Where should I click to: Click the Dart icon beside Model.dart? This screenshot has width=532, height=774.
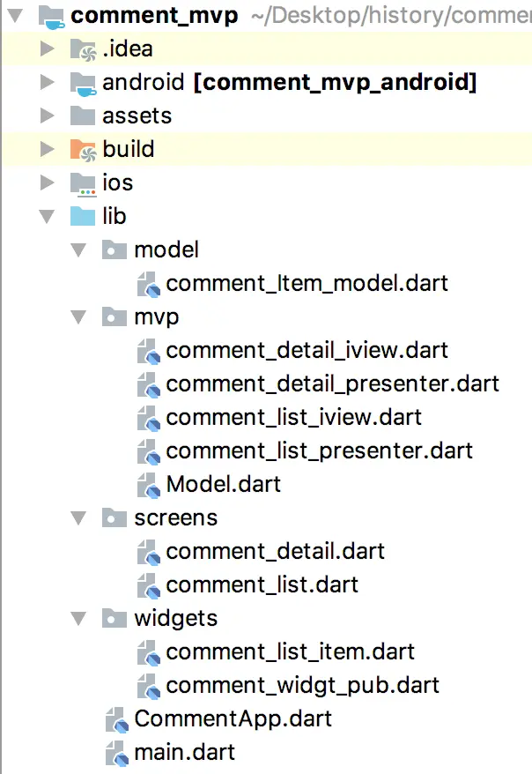click(x=149, y=484)
